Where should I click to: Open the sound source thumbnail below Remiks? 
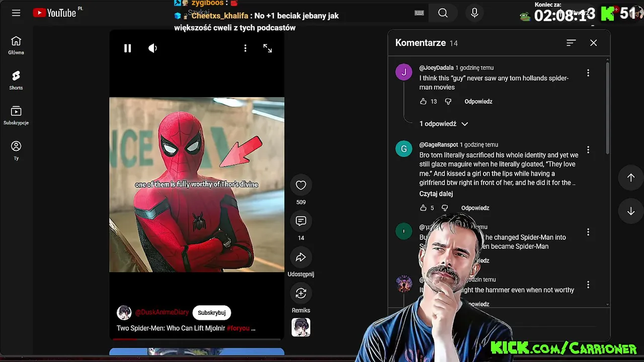pos(301,327)
